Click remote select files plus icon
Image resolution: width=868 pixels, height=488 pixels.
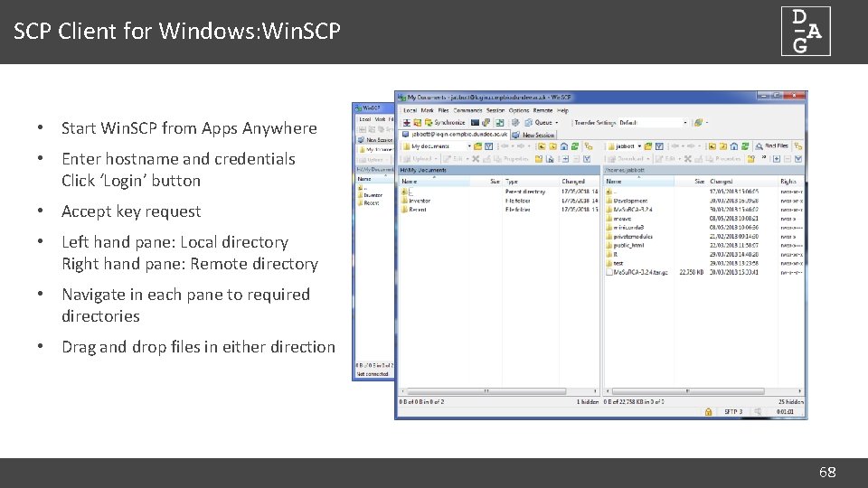(777, 159)
